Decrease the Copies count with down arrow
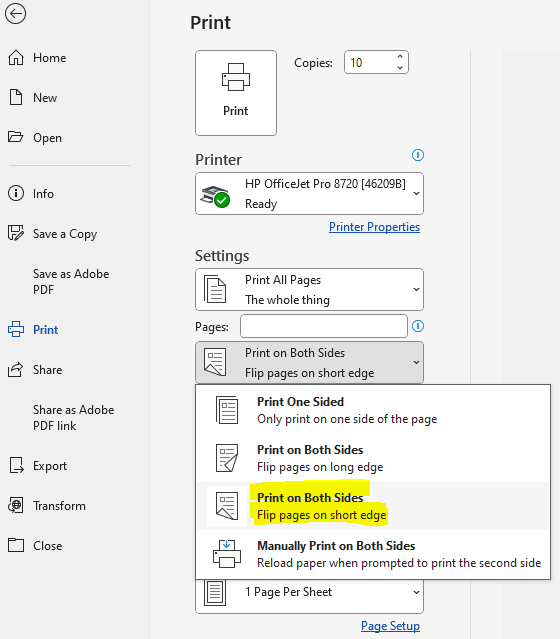This screenshot has height=639, width=560. click(400, 68)
